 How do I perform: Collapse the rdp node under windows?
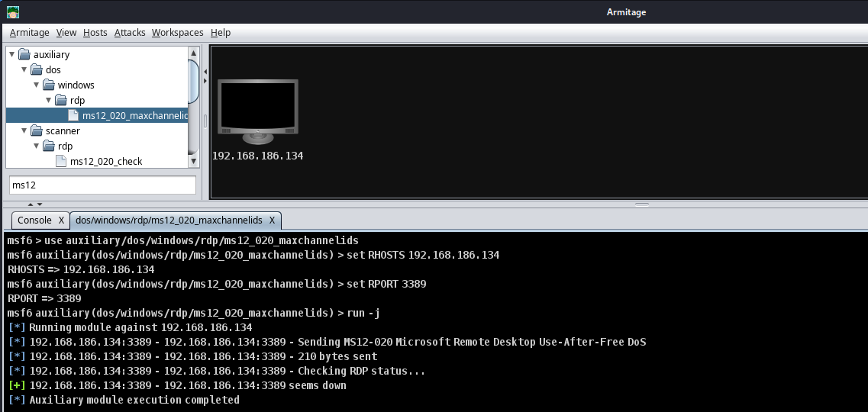tap(49, 100)
